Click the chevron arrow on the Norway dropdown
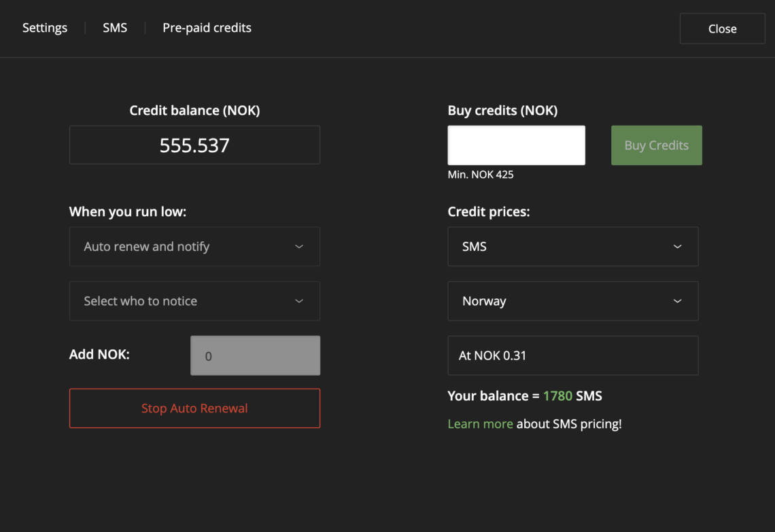This screenshot has height=532, width=775. pyautogui.click(x=677, y=301)
